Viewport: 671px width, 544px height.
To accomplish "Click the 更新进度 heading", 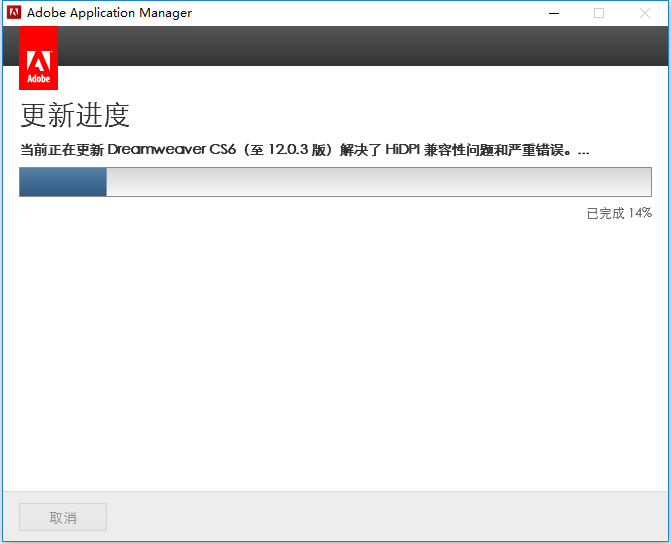I will (x=75, y=115).
